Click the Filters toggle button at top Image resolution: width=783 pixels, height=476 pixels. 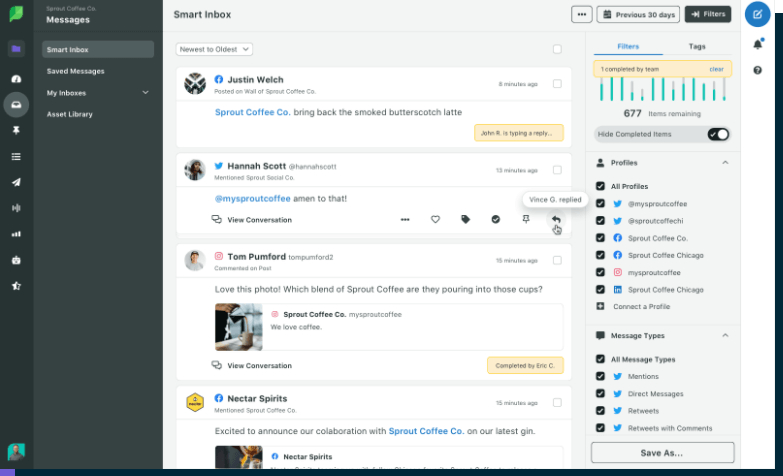[708, 14]
